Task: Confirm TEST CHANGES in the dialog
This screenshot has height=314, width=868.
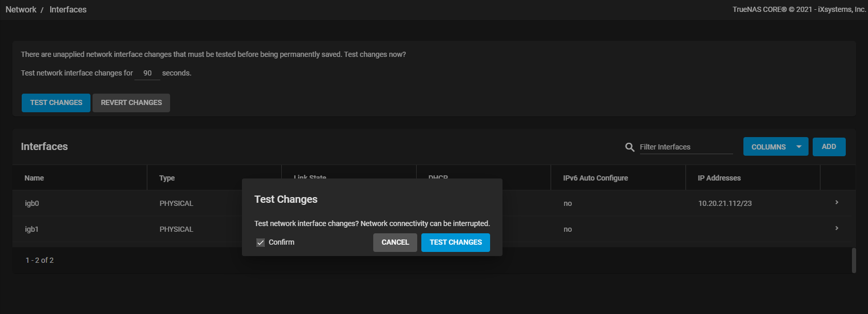Action: 455,243
